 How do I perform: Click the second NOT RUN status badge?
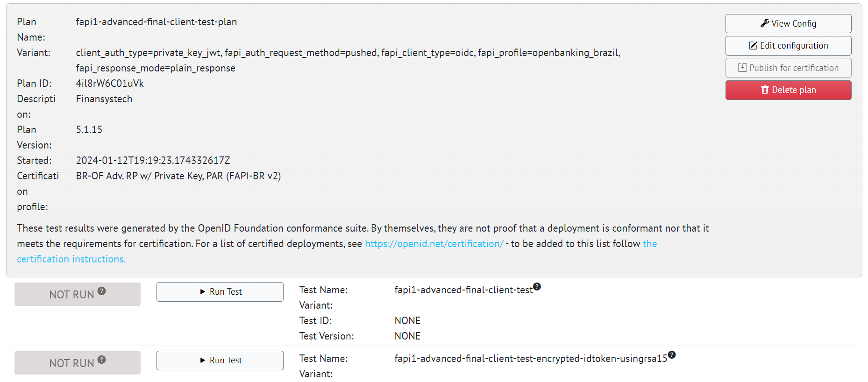click(x=71, y=363)
